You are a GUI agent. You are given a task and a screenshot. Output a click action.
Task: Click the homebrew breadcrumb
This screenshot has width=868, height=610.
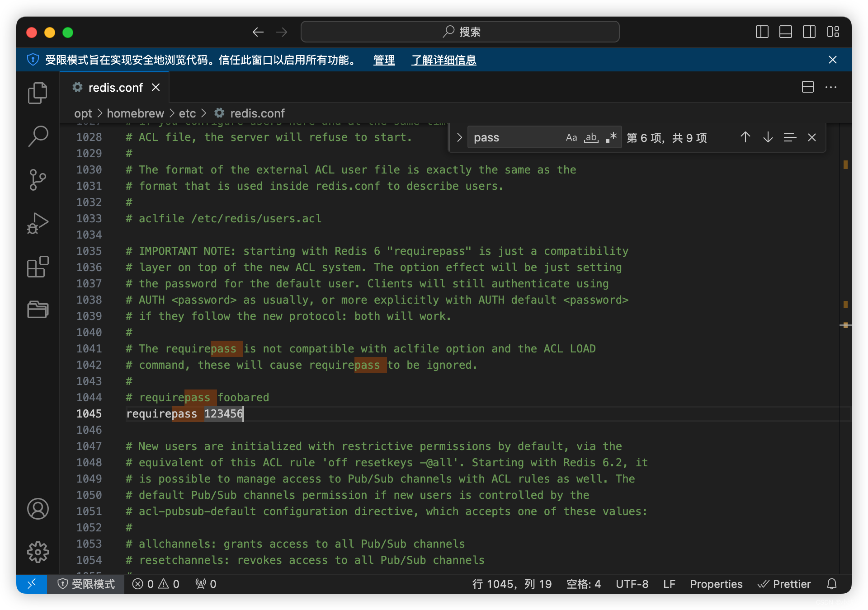pos(136,113)
